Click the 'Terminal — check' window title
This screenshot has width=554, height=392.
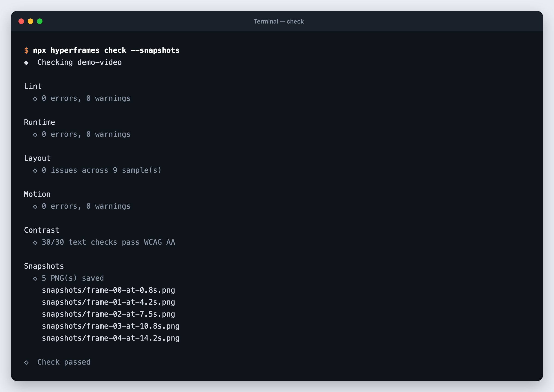click(279, 21)
